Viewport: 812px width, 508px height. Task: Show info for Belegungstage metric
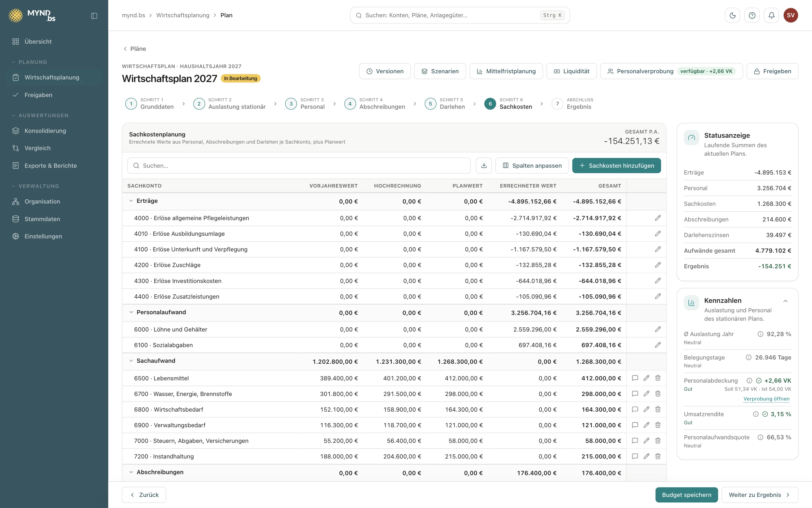pos(749,358)
